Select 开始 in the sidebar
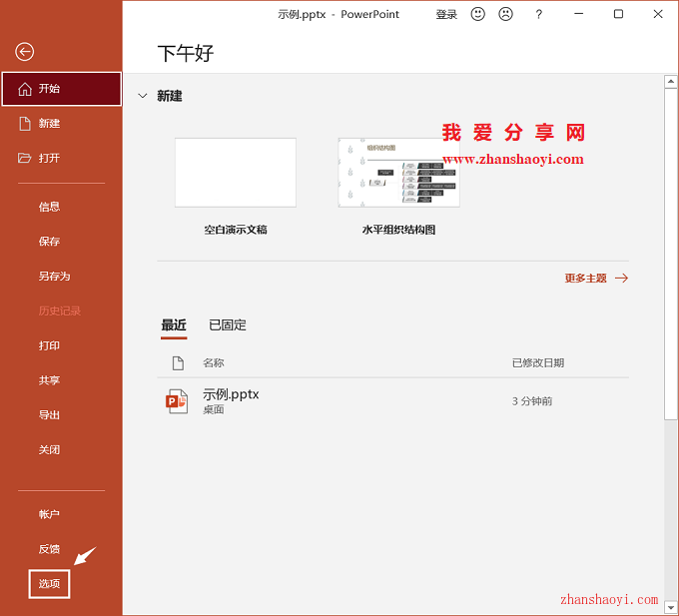 62,89
